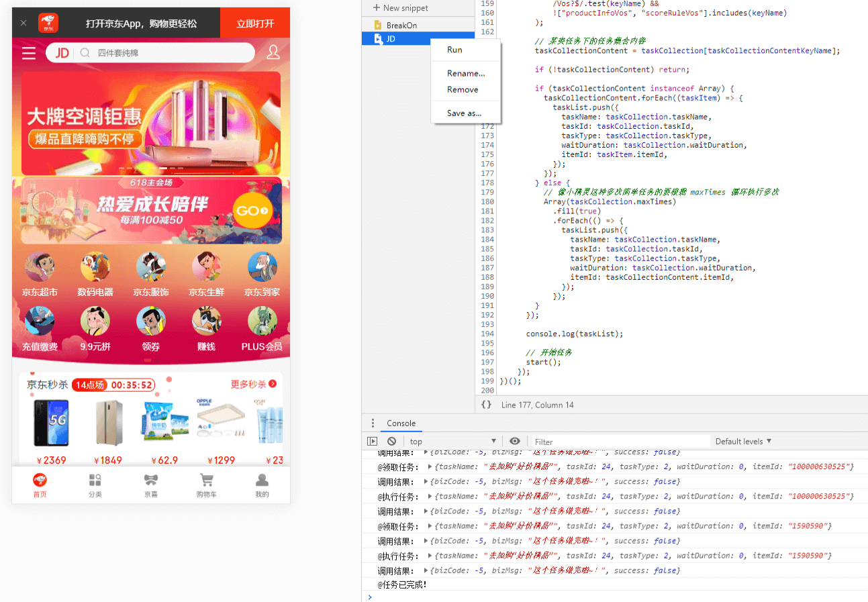This screenshot has height=602, width=868.
Task: Open the drawer three-dot menu beside Console
Action: pyautogui.click(x=373, y=423)
